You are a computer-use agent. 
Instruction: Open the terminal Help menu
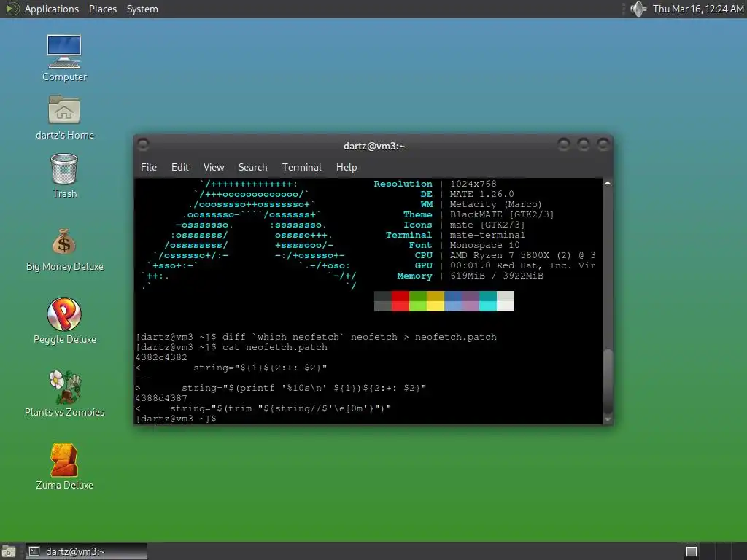point(347,167)
